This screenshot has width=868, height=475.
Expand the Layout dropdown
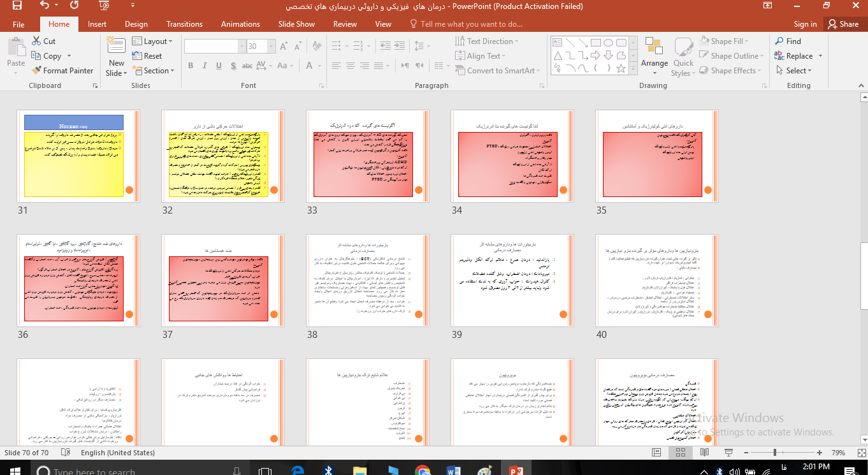point(152,41)
